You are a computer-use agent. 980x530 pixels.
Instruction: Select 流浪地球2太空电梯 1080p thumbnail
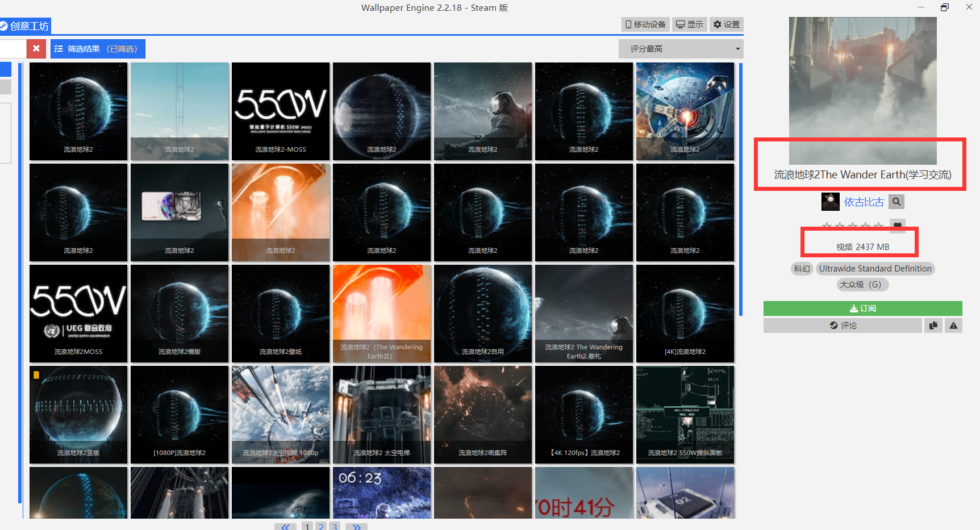point(281,415)
